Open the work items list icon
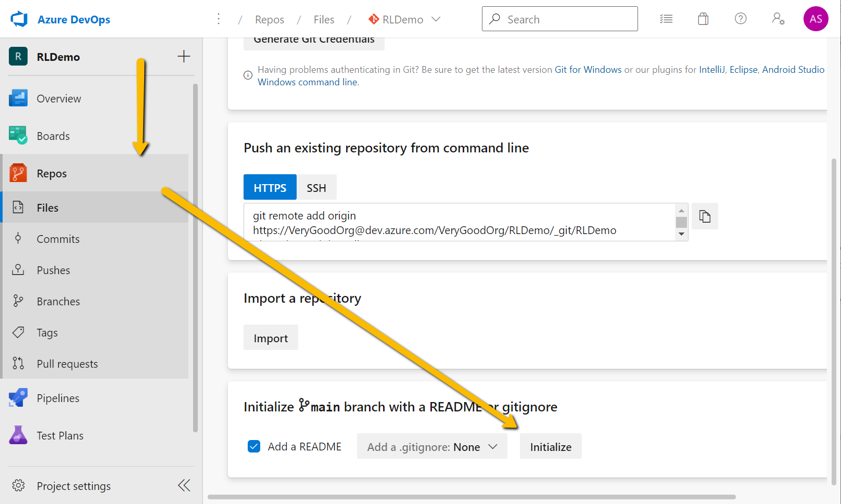841x504 pixels. [666, 19]
